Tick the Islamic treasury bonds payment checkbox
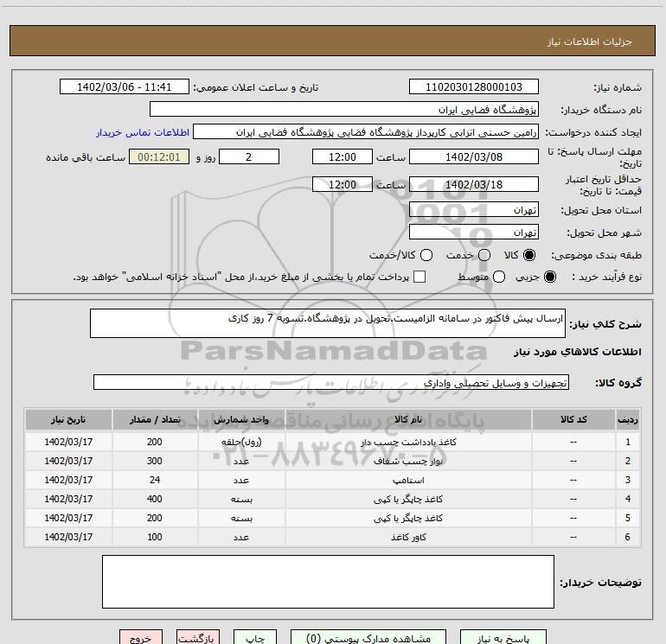 (419, 277)
